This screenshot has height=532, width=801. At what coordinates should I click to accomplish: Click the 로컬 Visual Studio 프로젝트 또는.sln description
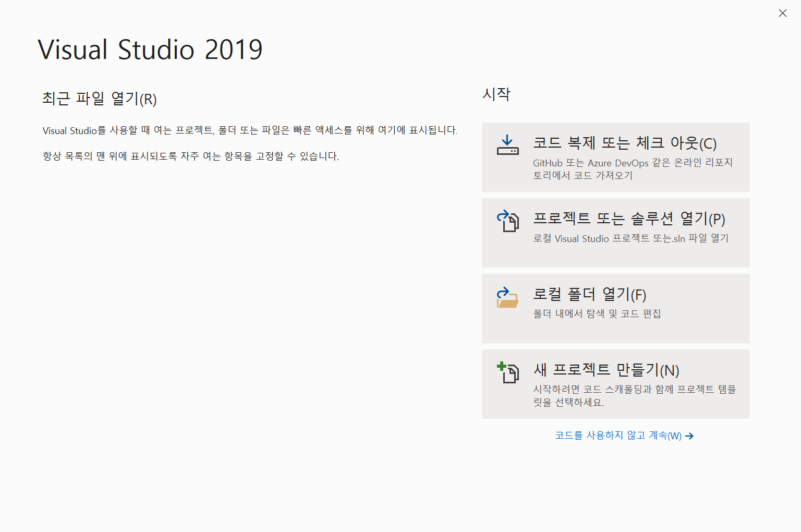(x=631, y=238)
